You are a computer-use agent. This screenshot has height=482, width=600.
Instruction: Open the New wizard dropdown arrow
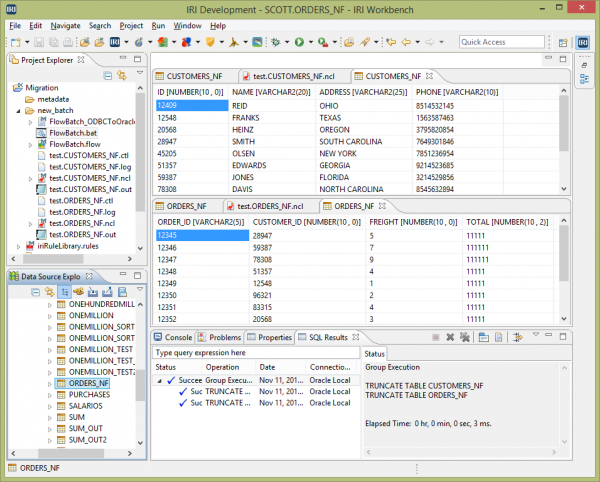pos(27,42)
